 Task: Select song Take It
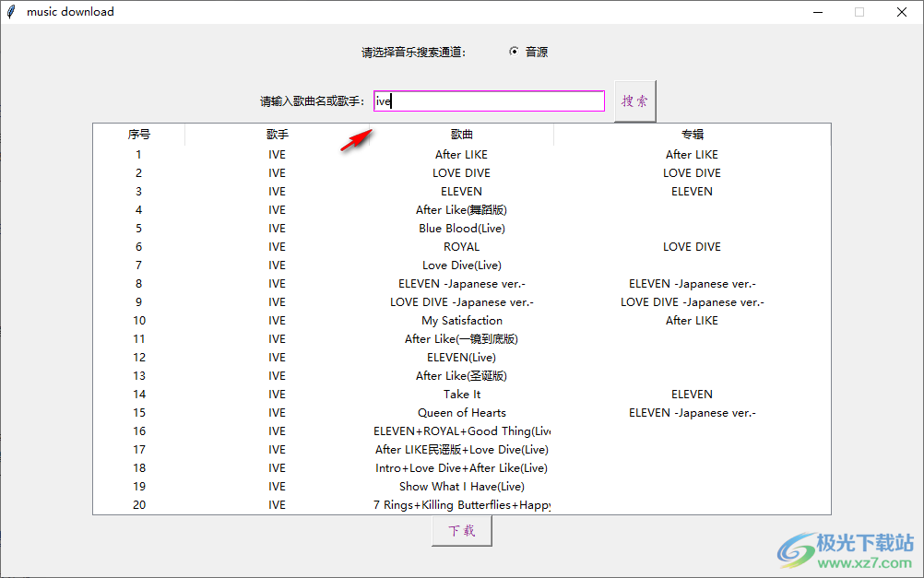tap(461, 395)
